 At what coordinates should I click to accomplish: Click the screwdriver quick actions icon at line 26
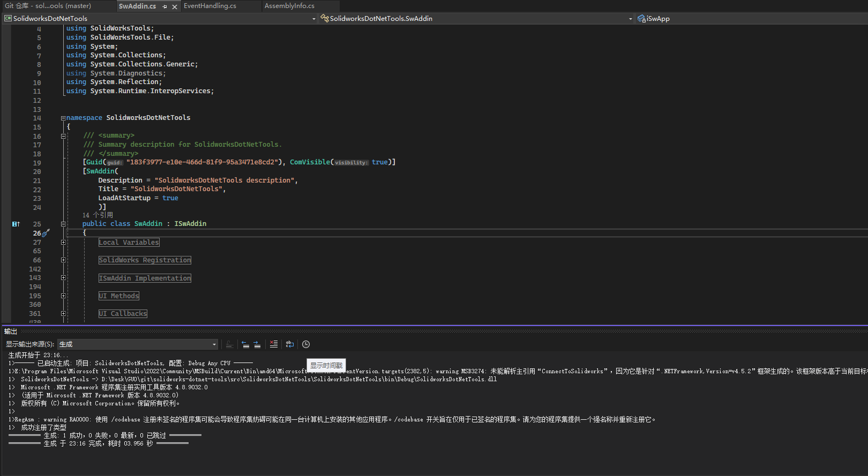(x=46, y=233)
